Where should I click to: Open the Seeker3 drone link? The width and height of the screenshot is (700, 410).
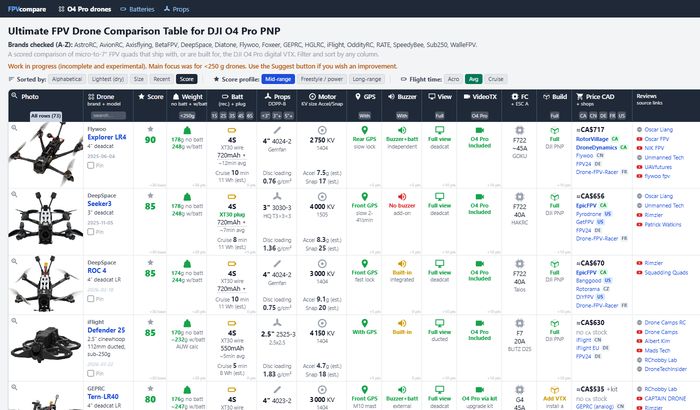coord(100,204)
